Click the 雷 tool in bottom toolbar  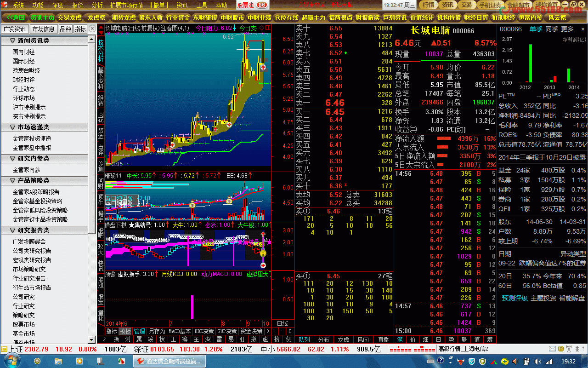(x=219, y=339)
